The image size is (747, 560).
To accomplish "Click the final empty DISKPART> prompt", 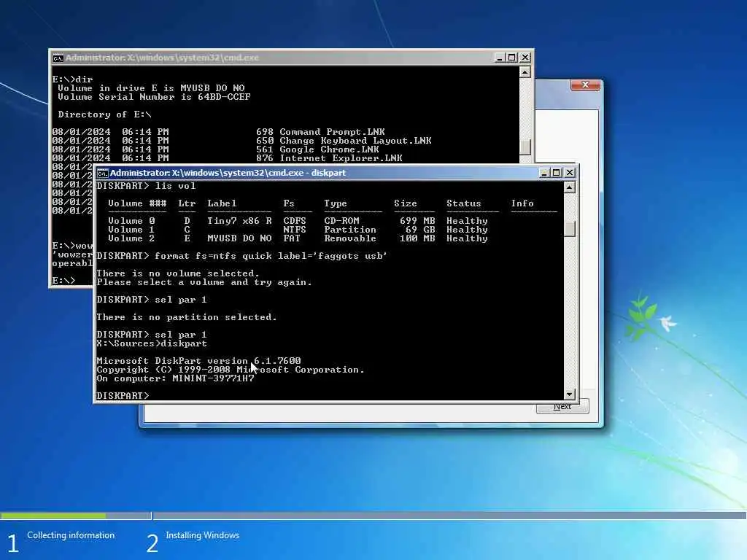I will [123, 396].
